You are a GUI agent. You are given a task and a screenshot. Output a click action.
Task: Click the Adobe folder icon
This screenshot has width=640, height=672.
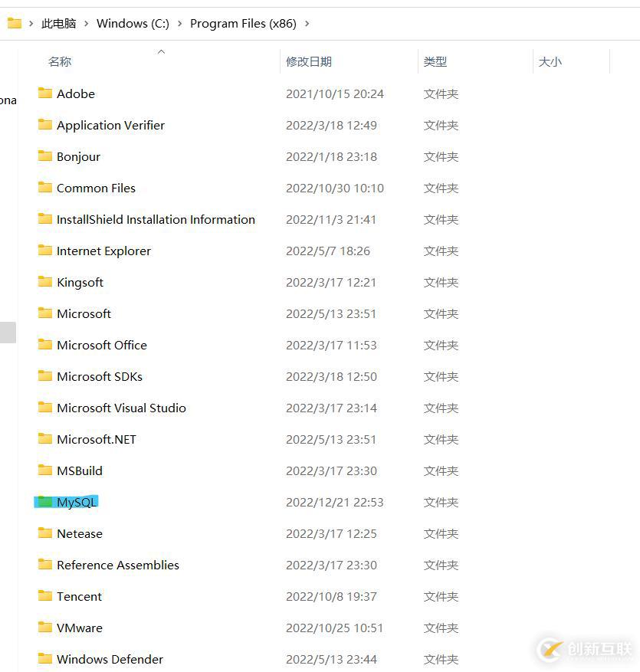(45, 93)
